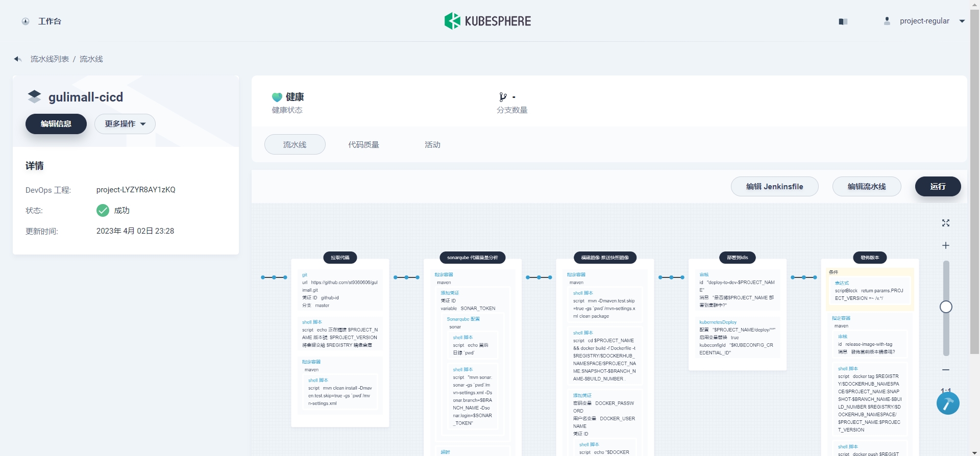980x456 pixels.
Task: Click the kubernetesDeploy step in 部署到k8s stage
Action: tap(737, 337)
